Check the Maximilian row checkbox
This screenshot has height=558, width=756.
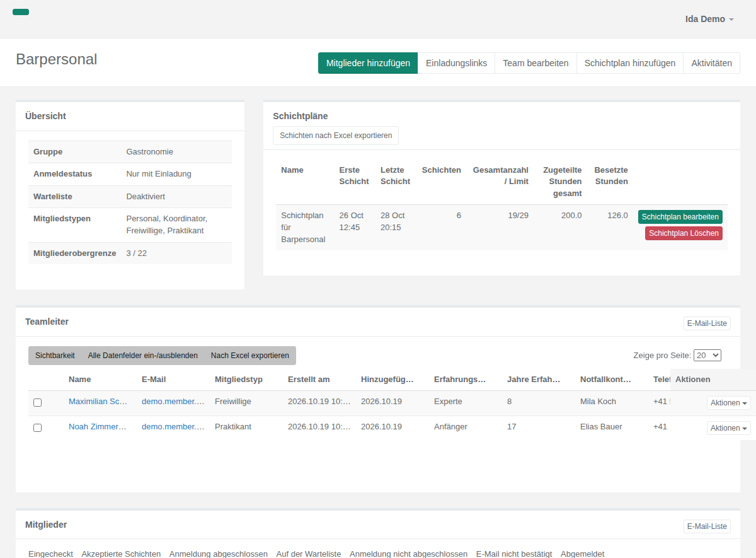click(x=37, y=402)
